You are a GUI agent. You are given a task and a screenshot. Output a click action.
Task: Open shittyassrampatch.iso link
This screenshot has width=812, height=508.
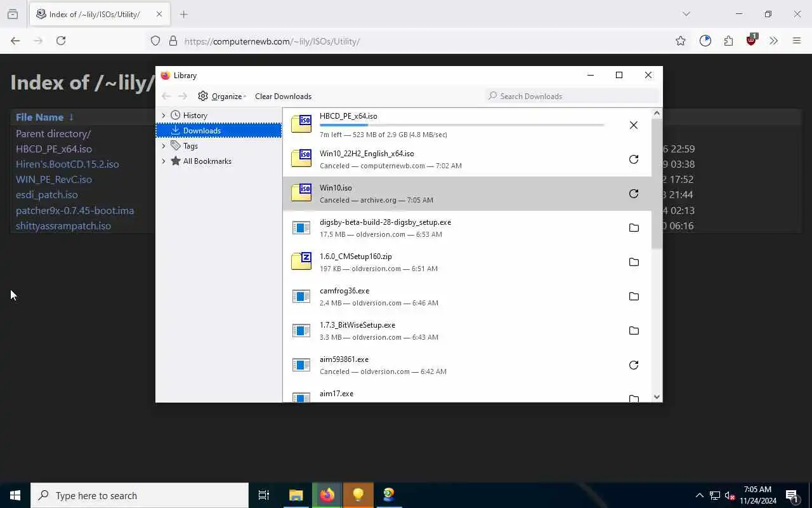(63, 226)
